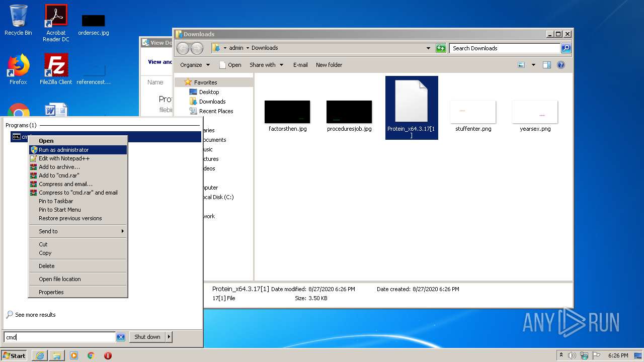This screenshot has height=362, width=644.
Task: Select Compress to "cmd.rar" and email
Action: [78, 193]
